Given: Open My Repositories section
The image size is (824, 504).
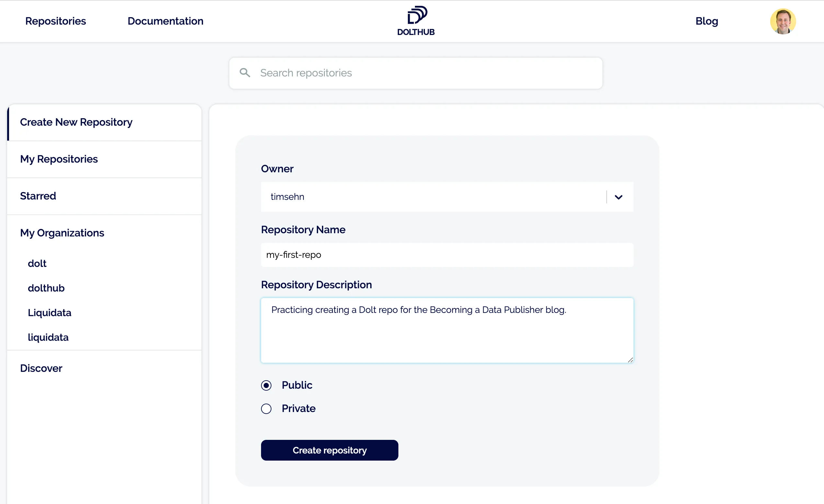Looking at the screenshot, I should pyautogui.click(x=59, y=159).
